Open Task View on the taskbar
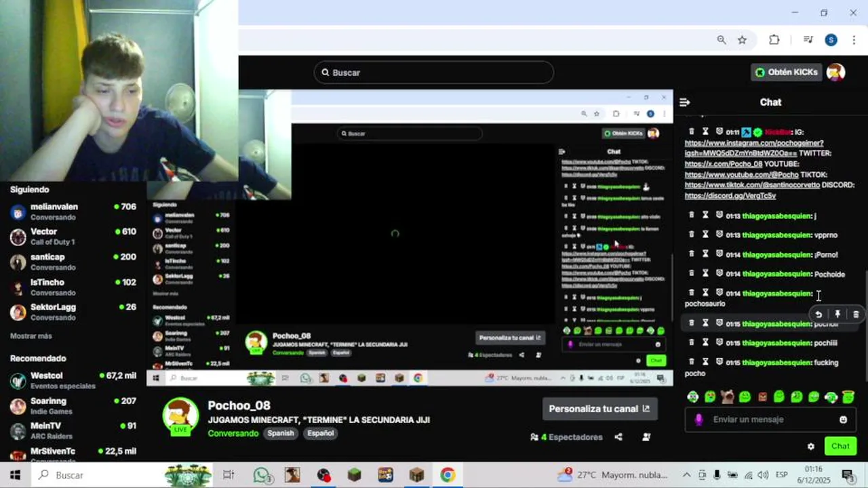Viewport: 868px width, 488px height. [x=229, y=475]
